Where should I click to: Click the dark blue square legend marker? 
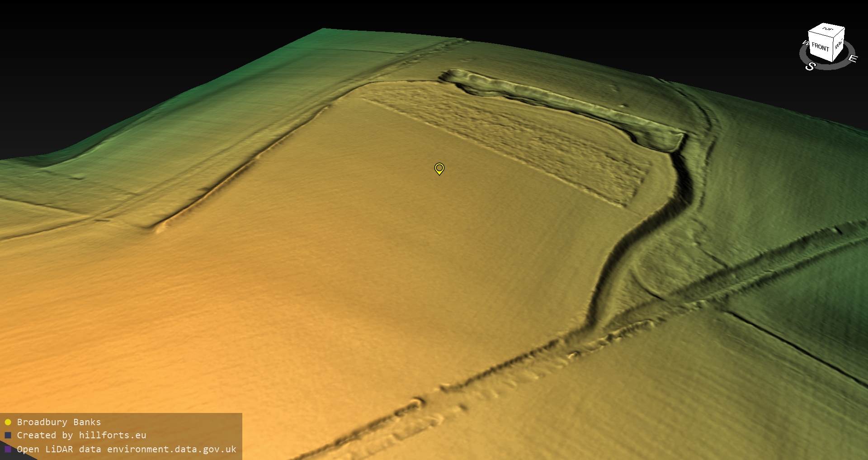[8, 435]
